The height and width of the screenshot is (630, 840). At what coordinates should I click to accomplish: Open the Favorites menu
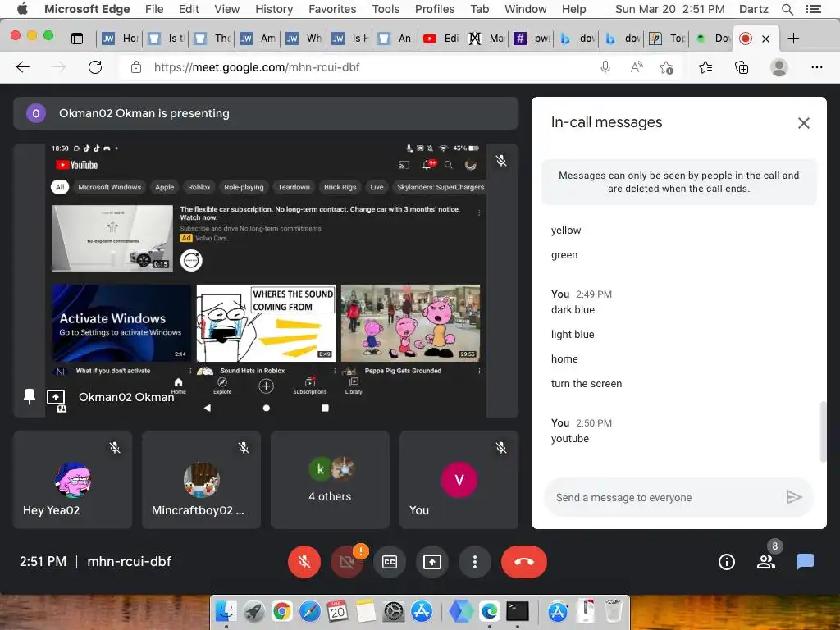[332, 9]
